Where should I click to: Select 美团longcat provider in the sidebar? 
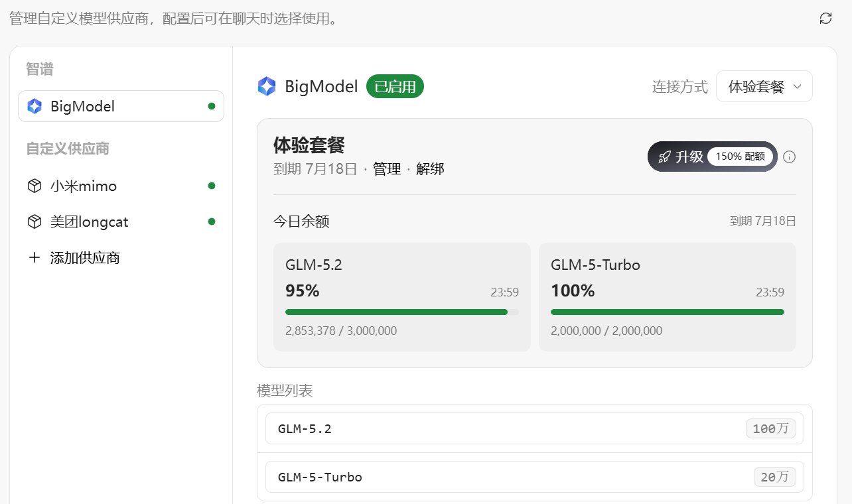click(121, 222)
